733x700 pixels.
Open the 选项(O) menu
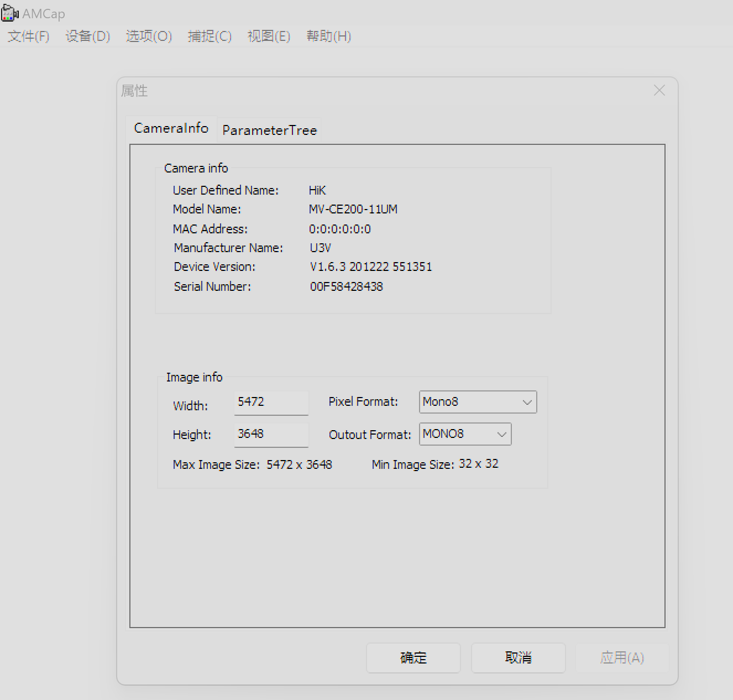(149, 36)
